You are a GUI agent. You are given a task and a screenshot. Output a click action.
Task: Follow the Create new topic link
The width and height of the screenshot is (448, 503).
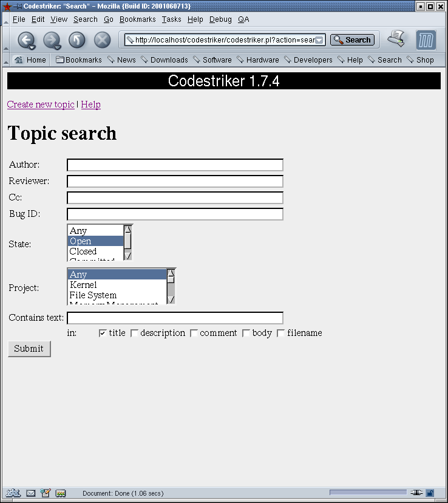(40, 104)
